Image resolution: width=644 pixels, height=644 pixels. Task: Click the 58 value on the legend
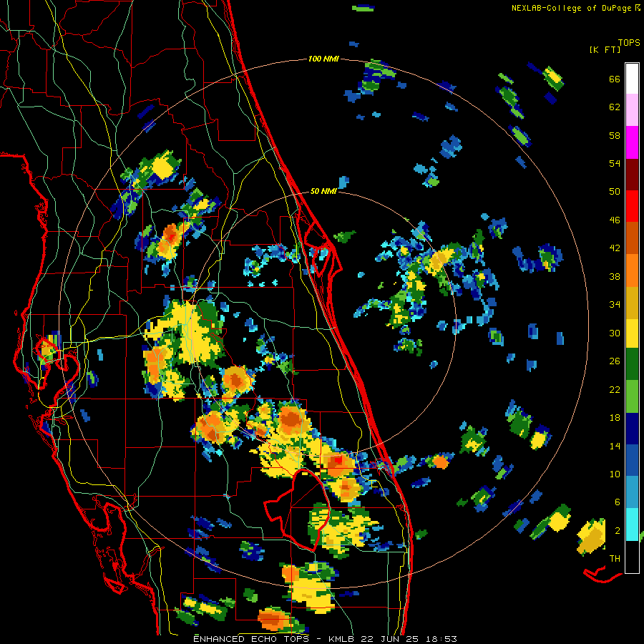point(615,135)
